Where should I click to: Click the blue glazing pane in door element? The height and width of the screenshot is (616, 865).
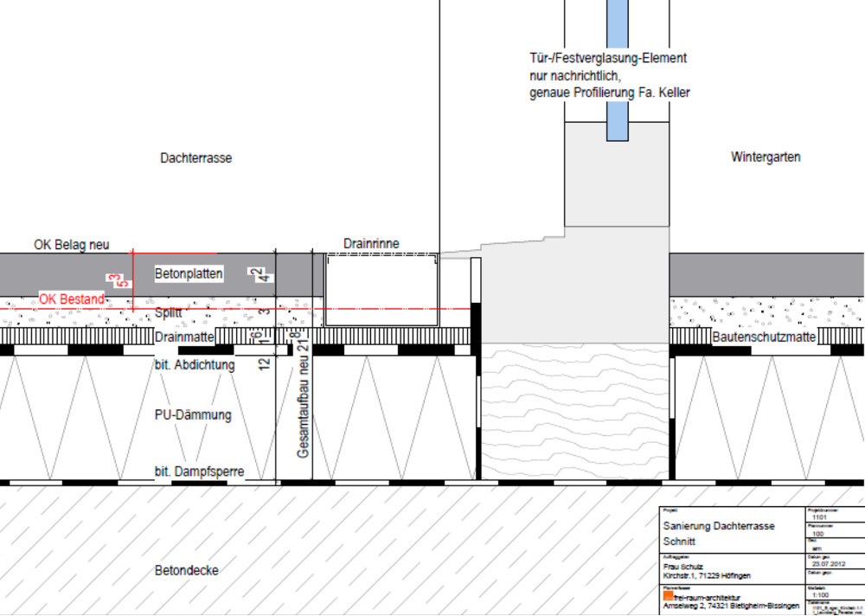618,69
